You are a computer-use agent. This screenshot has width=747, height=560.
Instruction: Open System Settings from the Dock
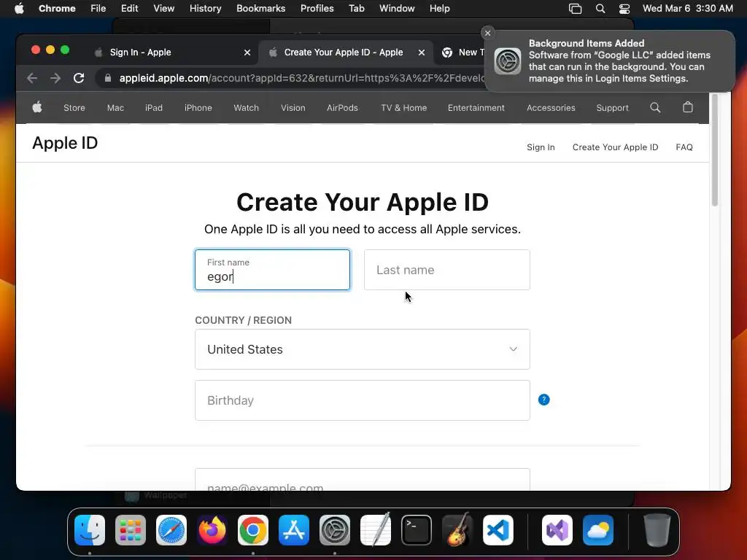[x=334, y=530]
